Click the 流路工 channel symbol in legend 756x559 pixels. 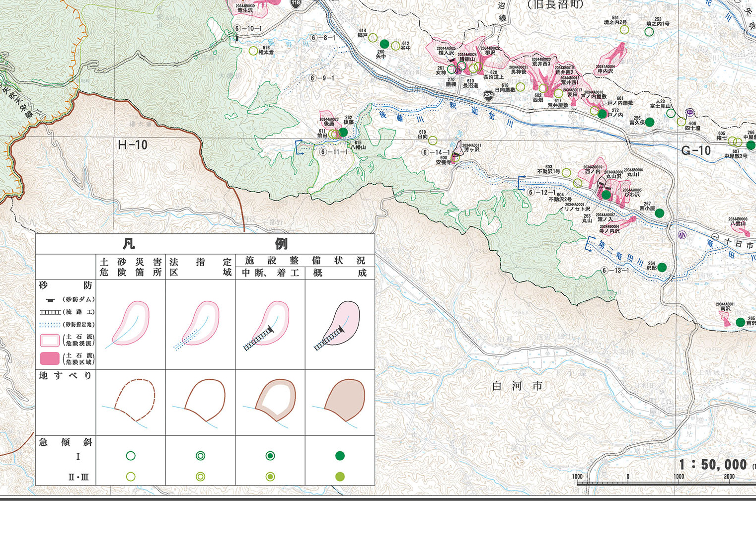tap(50, 312)
